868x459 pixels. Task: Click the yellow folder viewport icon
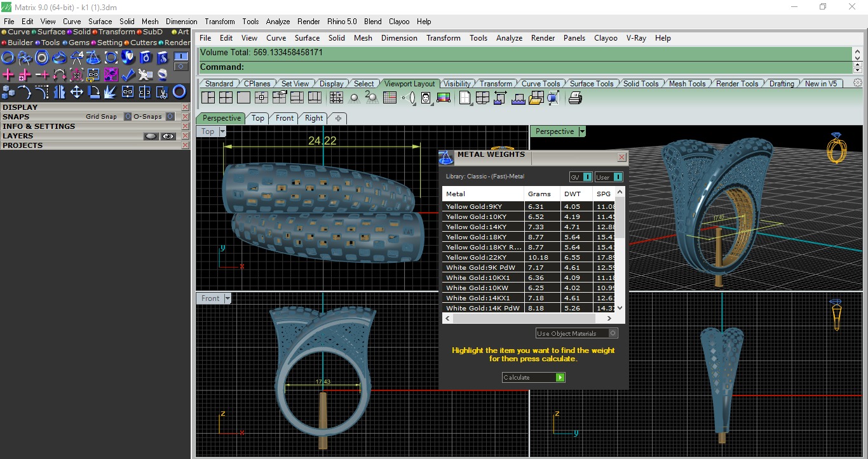click(x=536, y=98)
